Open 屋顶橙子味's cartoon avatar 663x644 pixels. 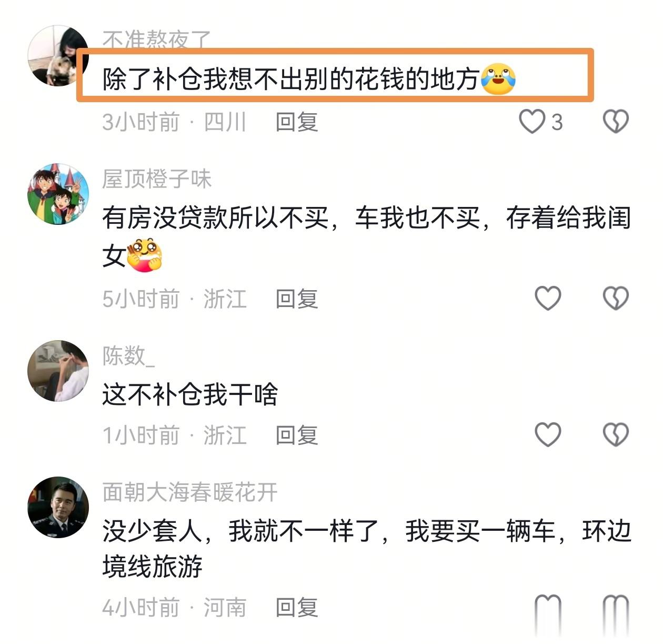58,194
